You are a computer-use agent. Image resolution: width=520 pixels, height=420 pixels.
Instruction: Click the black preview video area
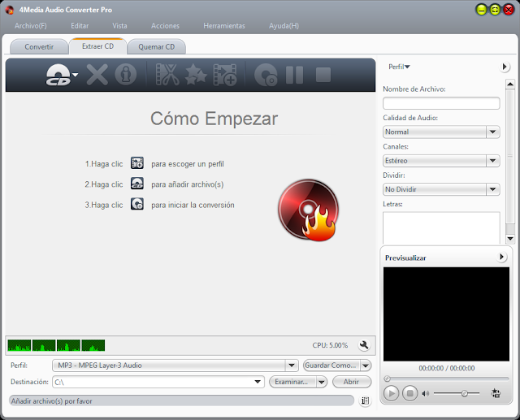(446, 314)
